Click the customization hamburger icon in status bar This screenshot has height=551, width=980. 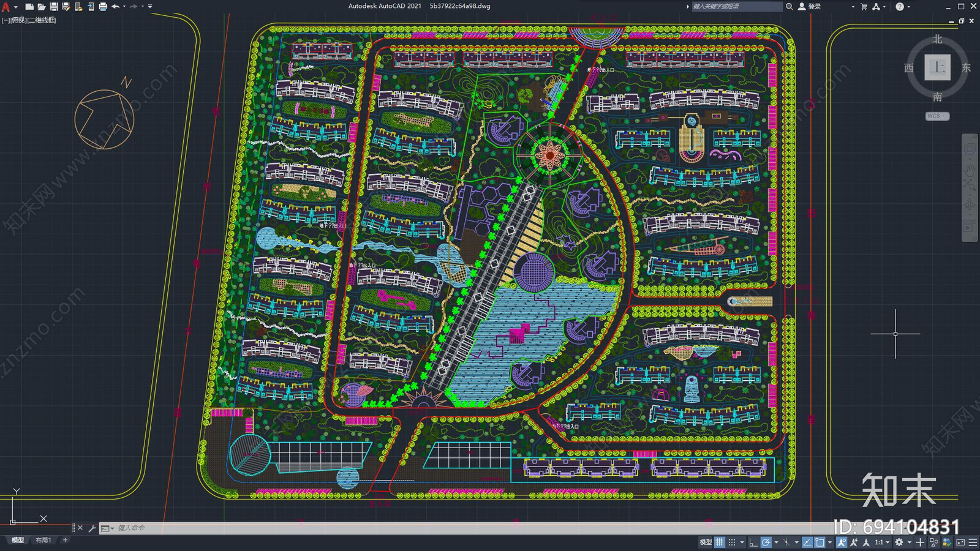(973, 542)
